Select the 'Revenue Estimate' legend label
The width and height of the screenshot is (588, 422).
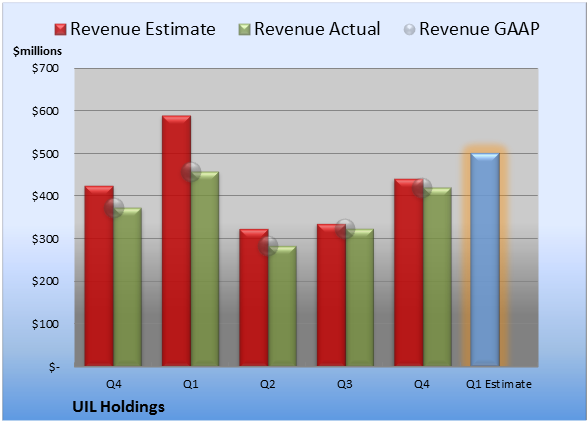[143, 29]
